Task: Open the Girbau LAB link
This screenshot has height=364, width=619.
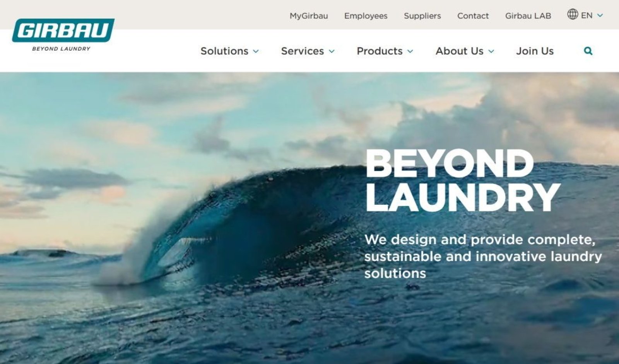Action: [x=528, y=16]
